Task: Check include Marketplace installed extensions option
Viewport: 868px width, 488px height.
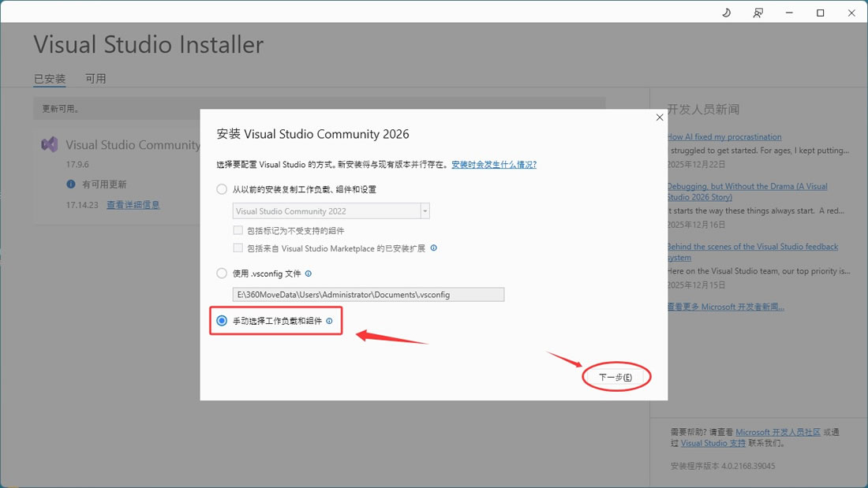Action: click(x=238, y=248)
